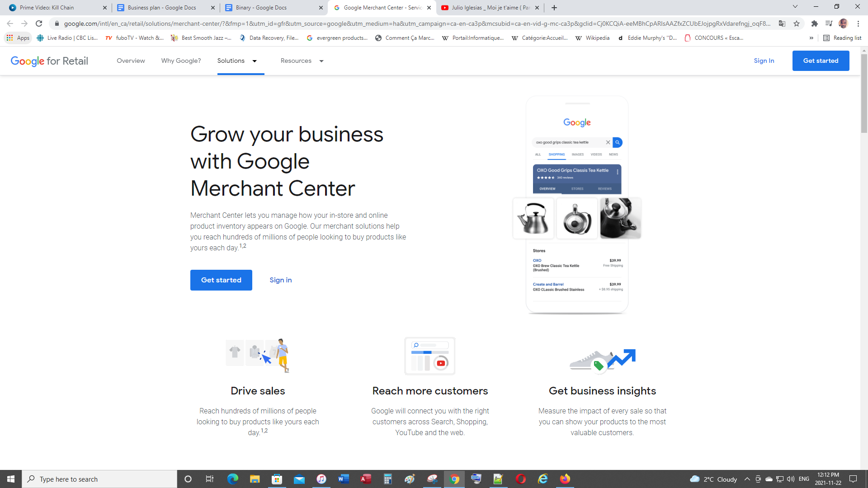Open the Why Google? menu item
The image size is (868, 488).
click(x=181, y=61)
